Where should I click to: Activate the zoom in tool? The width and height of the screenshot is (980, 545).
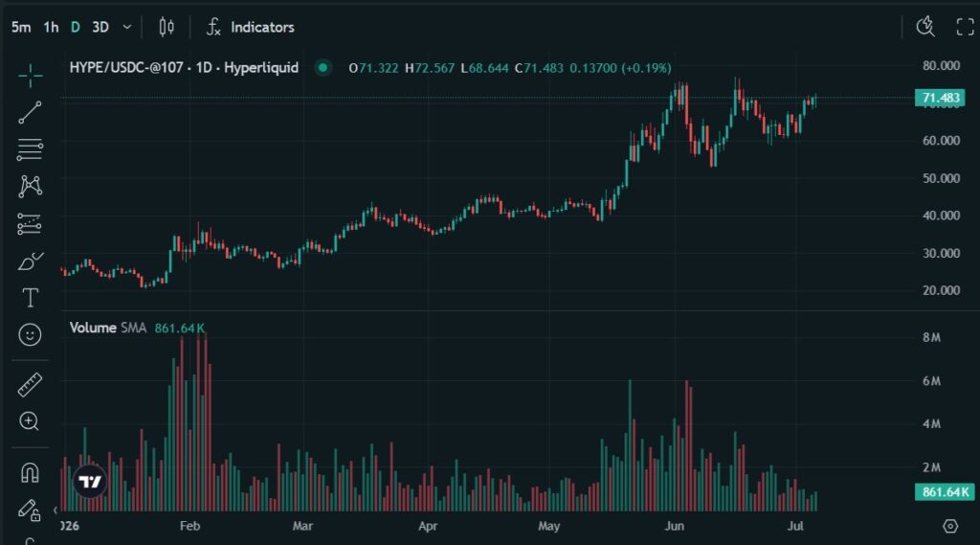click(x=30, y=421)
